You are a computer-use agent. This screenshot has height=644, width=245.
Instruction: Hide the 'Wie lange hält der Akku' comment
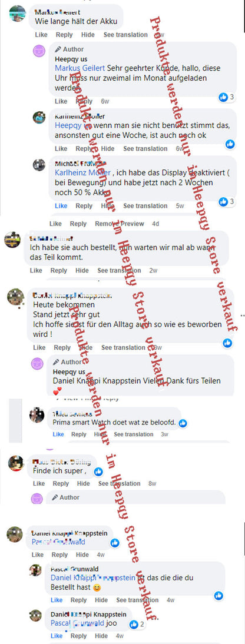[88, 35]
